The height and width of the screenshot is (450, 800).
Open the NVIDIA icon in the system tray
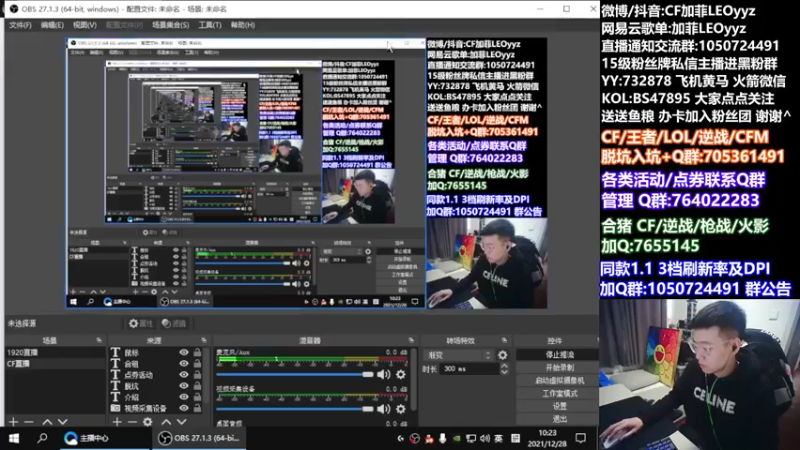[457, 438]
